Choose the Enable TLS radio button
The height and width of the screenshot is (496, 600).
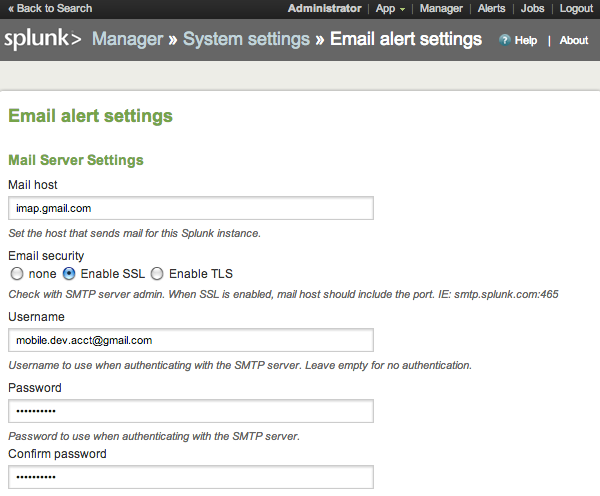pos(157,274)
